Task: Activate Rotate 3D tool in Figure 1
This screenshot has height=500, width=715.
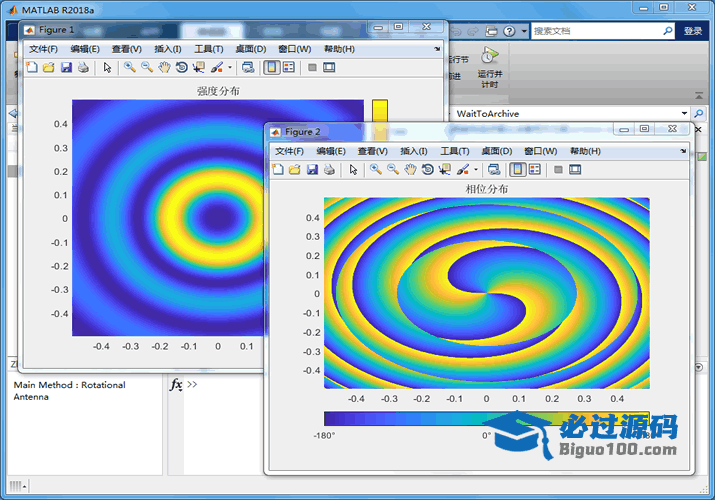Action: click(181, 67)
